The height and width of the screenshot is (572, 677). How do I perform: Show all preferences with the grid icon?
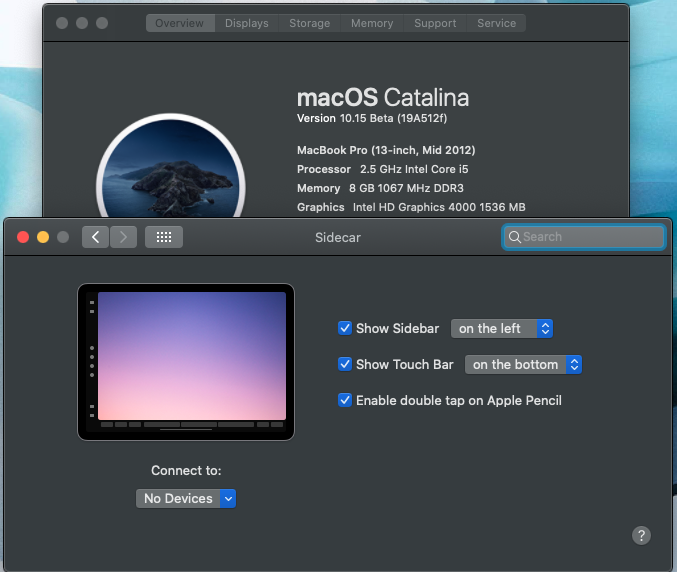[x=164, y=237]
